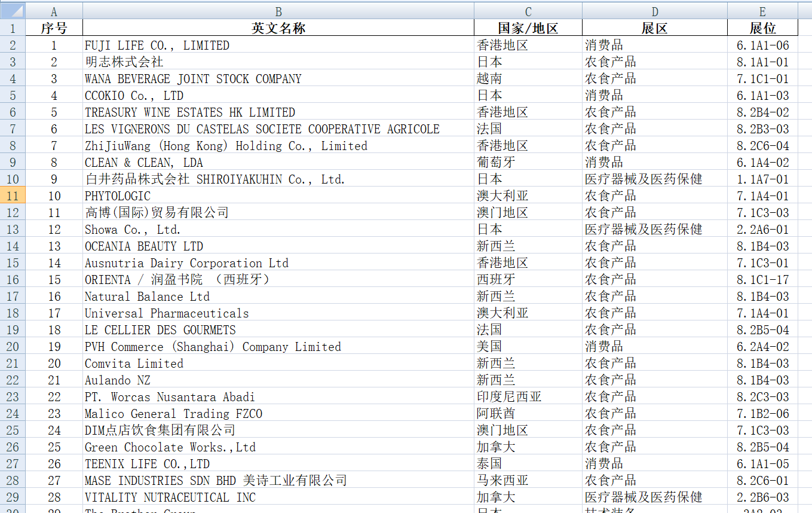Click booth cell 8.2B4-02
Viewport: 812px width, 513px height.
click(762, 112)
